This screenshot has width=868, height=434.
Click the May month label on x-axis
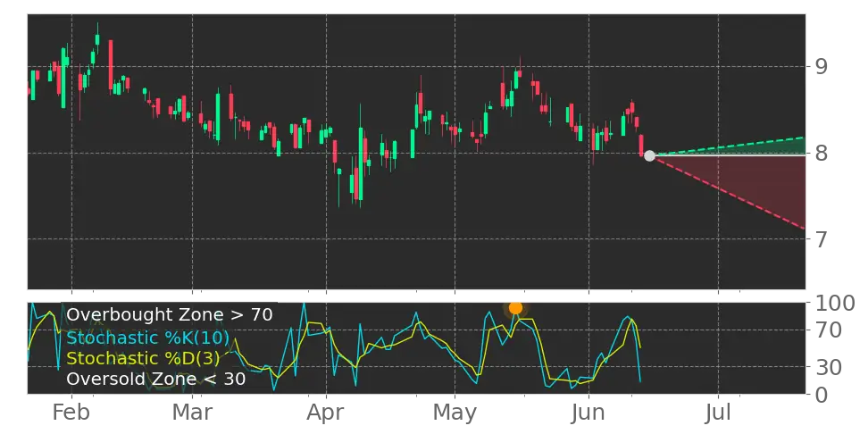(455, 413)
